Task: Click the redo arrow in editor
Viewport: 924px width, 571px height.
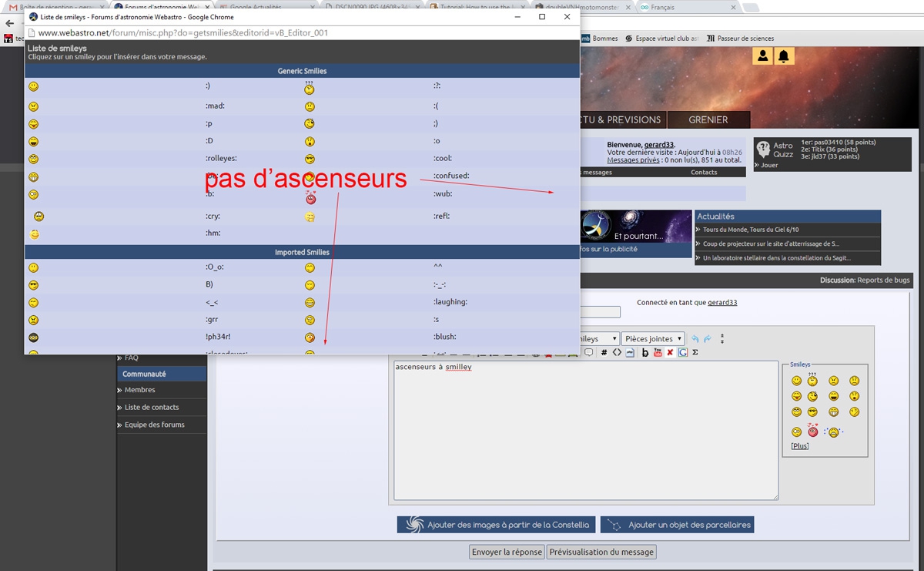Action: [x=708, y=339]
